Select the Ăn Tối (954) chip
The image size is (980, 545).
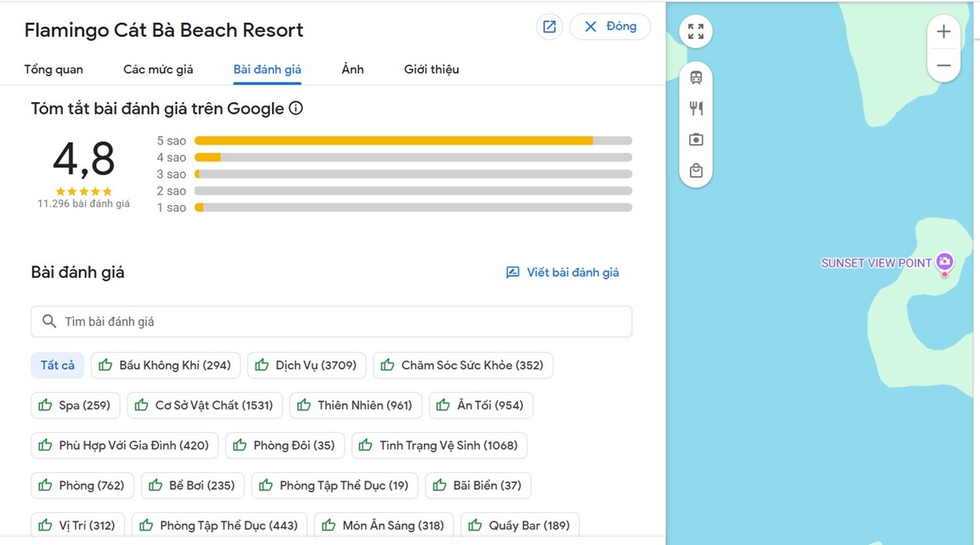[x=481, y=405]
